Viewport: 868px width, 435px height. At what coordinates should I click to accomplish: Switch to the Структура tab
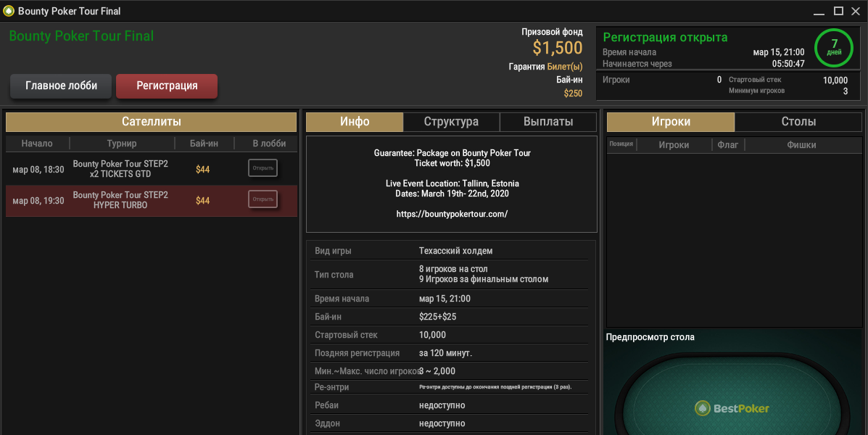(x=451, y=122)
